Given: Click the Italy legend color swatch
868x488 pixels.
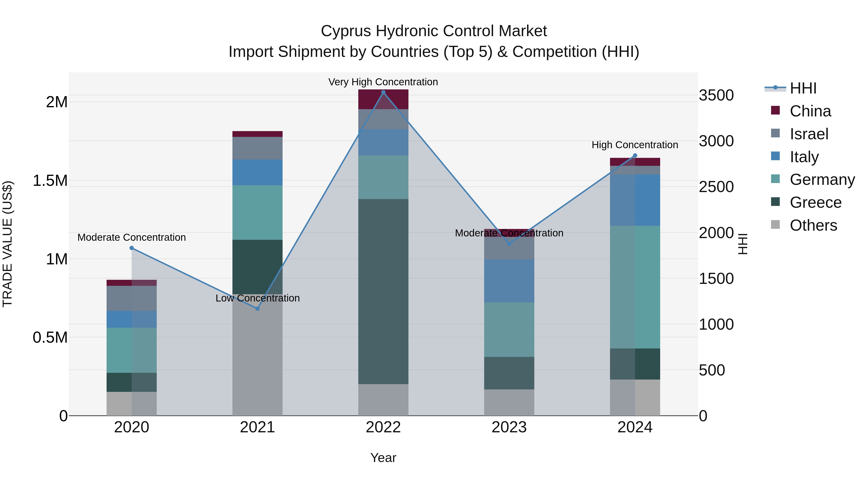Looking at the screenshot, I should [x=775, y=156].
